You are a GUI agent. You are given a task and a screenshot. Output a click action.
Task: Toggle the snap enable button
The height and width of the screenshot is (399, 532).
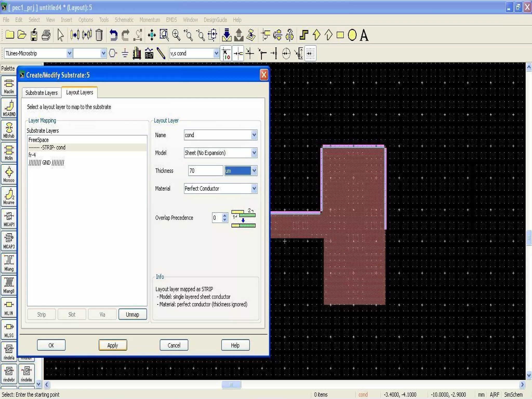[226, 53]
